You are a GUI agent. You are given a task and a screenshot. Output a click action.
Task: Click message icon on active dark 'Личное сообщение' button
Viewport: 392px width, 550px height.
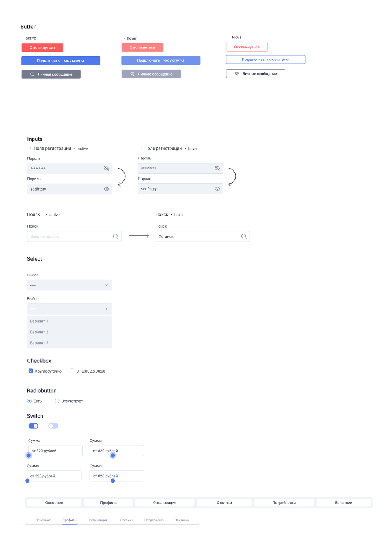pos(32,74)
